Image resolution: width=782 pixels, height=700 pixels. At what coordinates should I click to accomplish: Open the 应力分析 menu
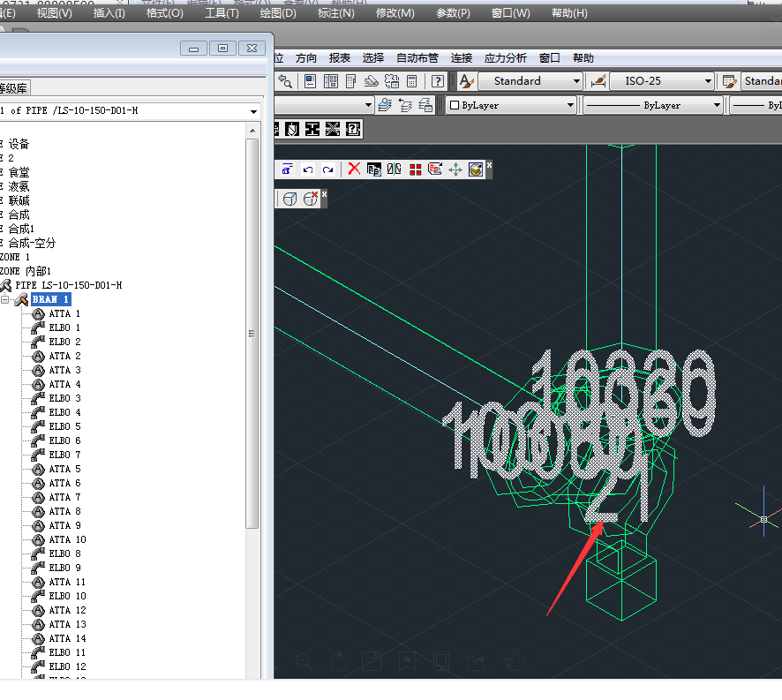505,58
